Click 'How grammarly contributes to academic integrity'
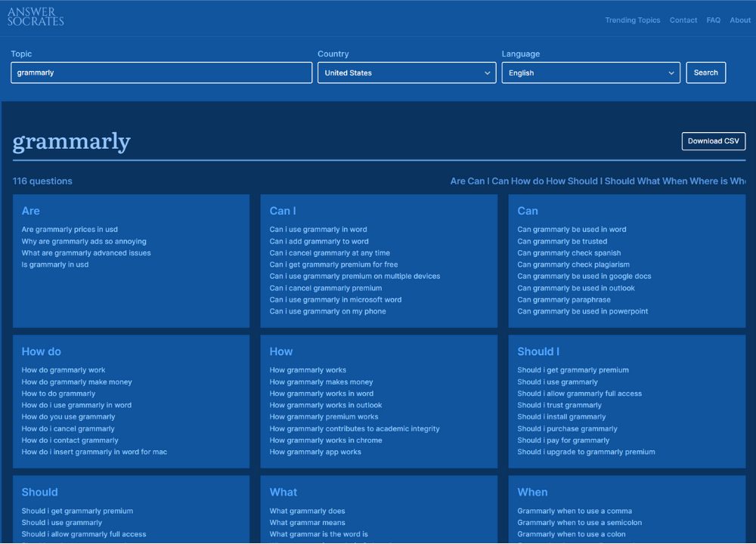The height and width of the screenshot is (544, 756). [x=355, y=429]
